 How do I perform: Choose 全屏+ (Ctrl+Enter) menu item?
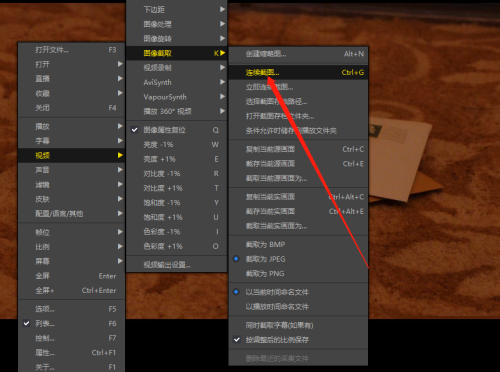pyautogui.click(x=71, y=290)
